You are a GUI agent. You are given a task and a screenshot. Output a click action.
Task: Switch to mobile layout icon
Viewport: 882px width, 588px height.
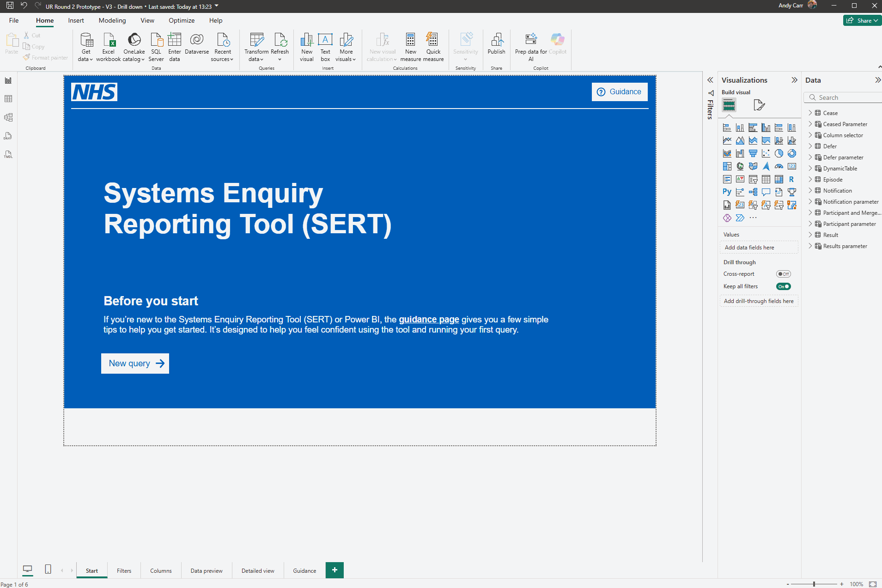pos(48,570)
